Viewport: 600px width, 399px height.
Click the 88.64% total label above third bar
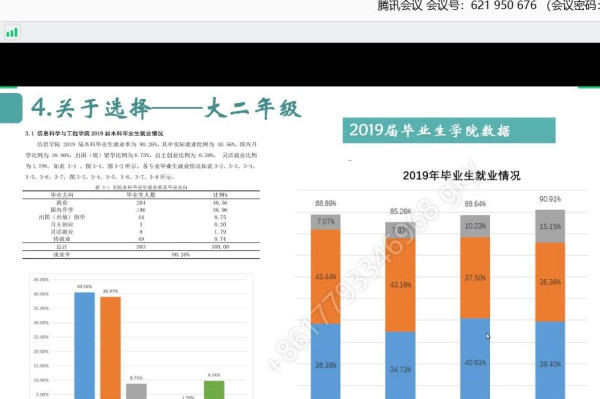(x=475, y=204)
